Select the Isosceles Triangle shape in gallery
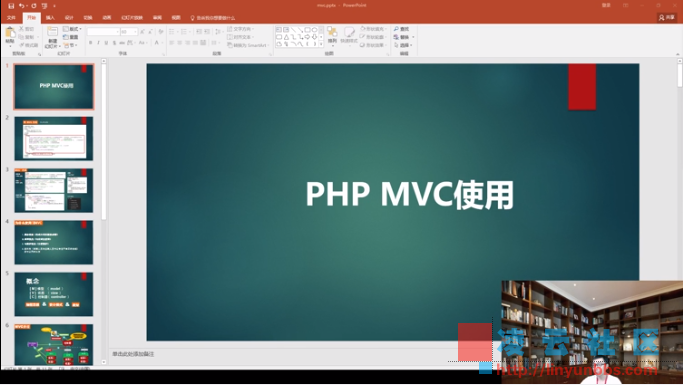 coord(286,37)
